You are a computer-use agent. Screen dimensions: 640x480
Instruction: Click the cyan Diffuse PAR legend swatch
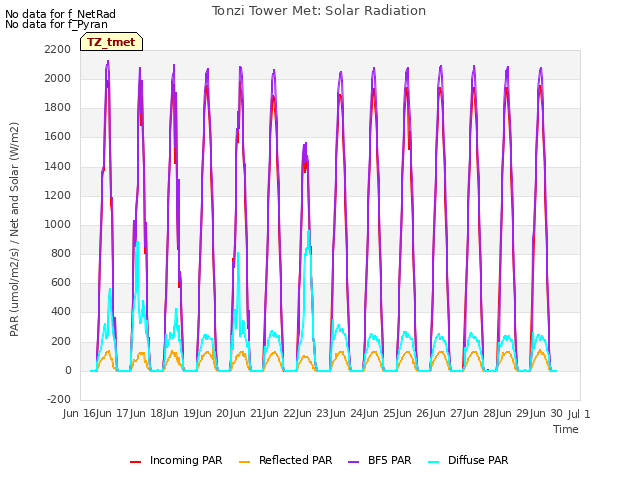pos(433,461)
